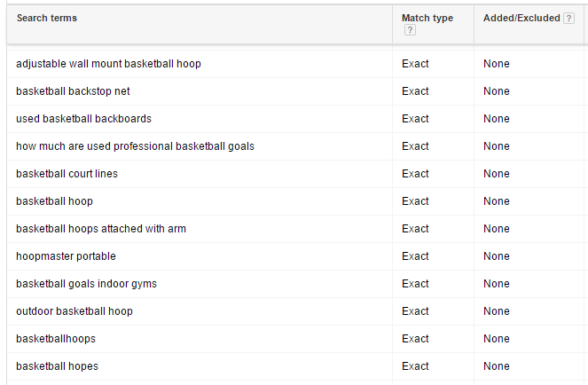
Task: Click 'basketball court lines' search term
Action: (67, 174)
